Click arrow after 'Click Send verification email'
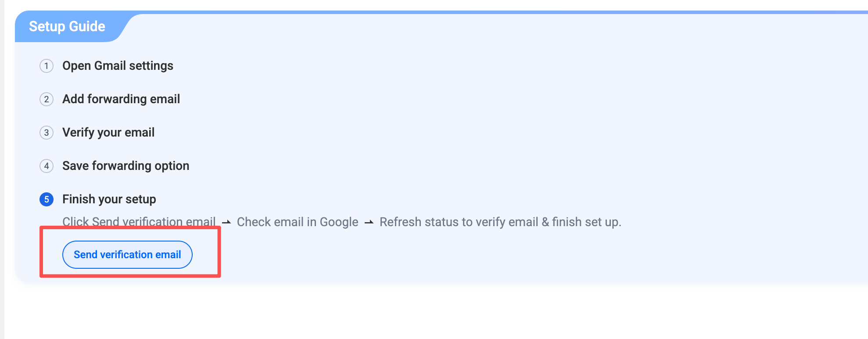 point(226,222)
